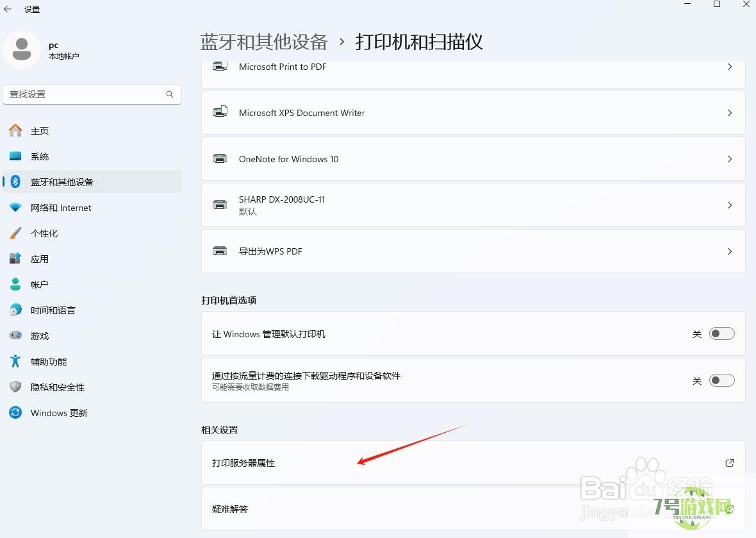
Task: Click 蓝牙和其他设备 breadcrumb link
Action: (264, 42)
